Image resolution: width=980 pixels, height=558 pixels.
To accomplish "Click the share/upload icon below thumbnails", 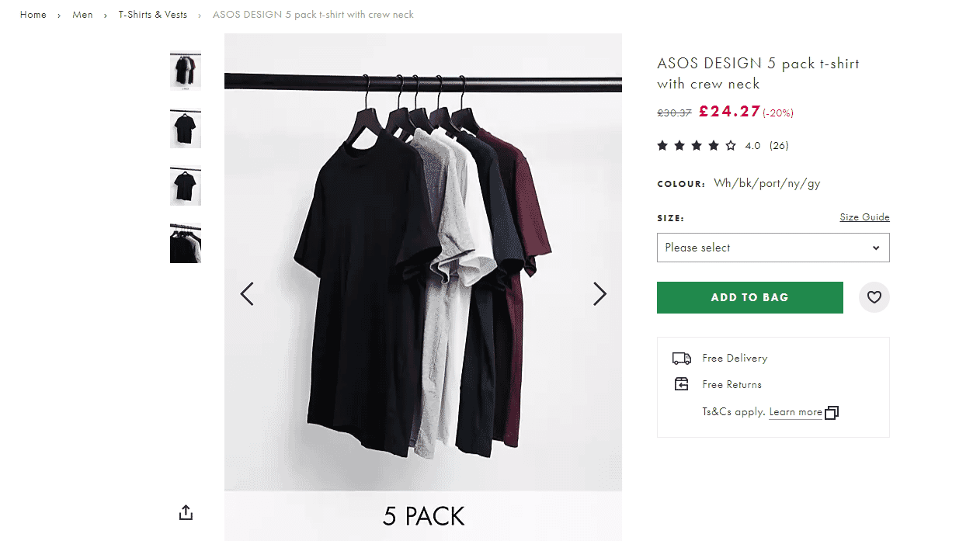I will (x=185, y=512).
